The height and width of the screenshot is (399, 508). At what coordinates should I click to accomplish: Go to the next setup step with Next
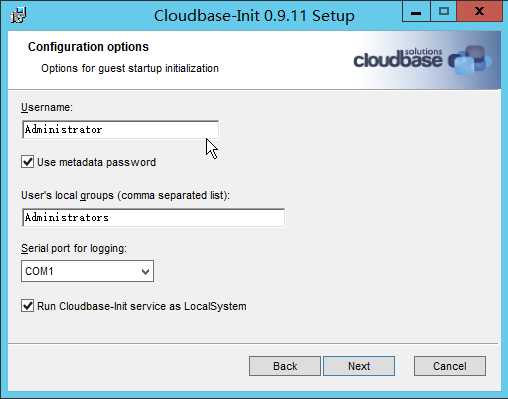[x=359, y=366]
